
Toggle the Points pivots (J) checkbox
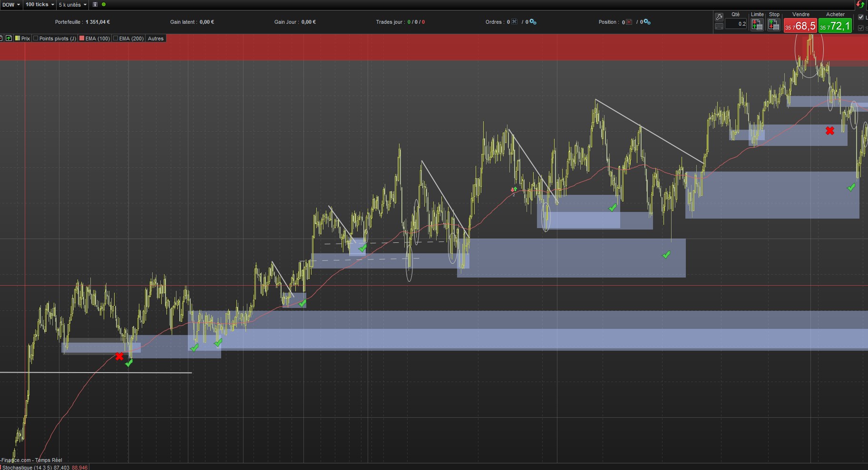point(36,38)
